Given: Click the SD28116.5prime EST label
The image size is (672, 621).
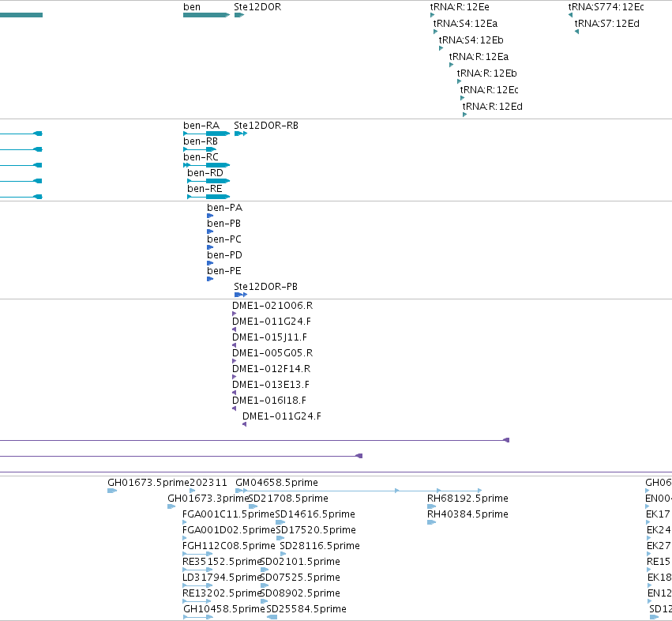Looking at the screenshot, I should [320, 546].
